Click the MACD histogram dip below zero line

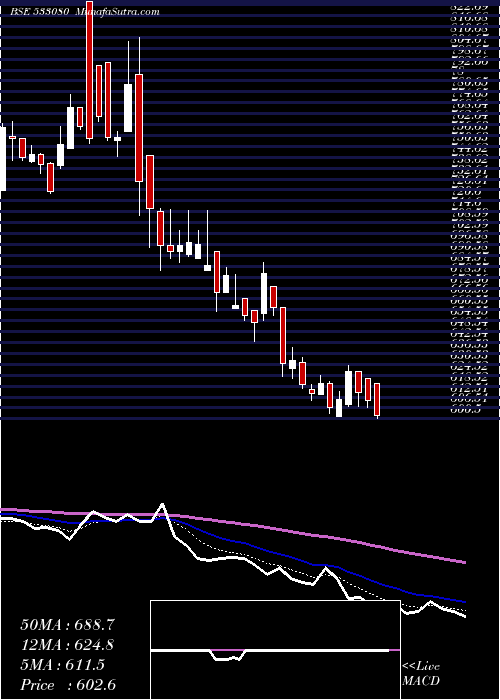tap(228, 656)
